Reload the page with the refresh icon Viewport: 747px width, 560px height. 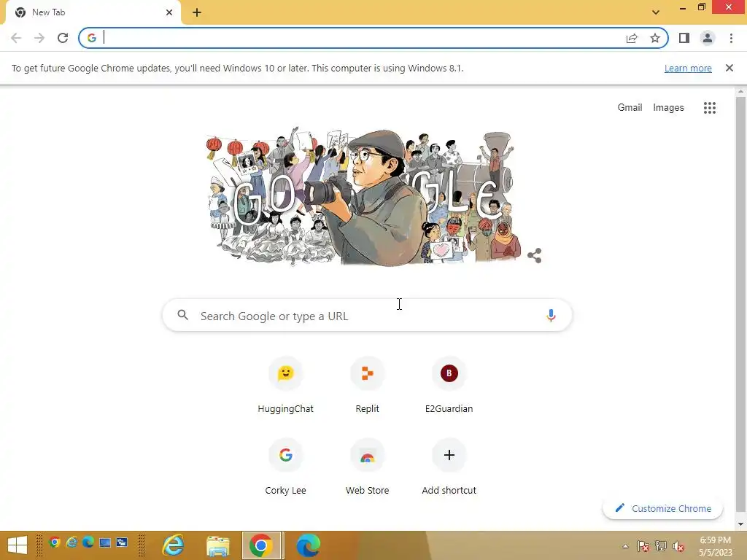pos(63,38)
